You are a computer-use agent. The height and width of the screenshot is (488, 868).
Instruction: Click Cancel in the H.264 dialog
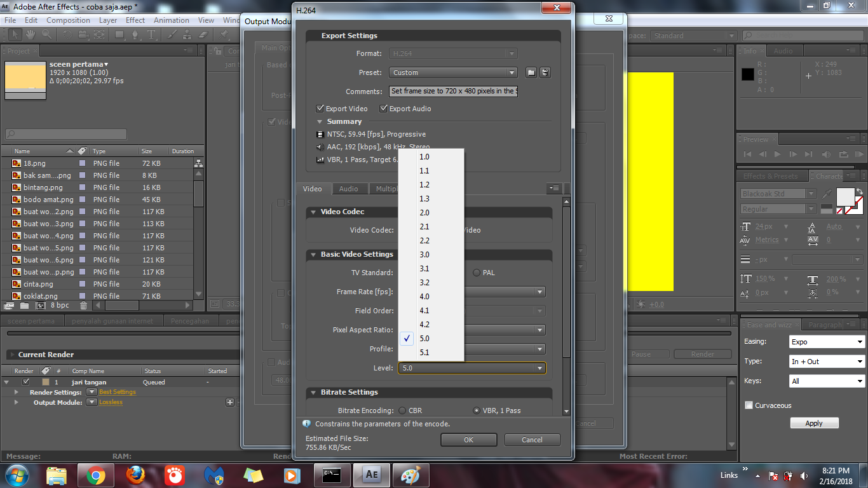(x=532, y=440)
